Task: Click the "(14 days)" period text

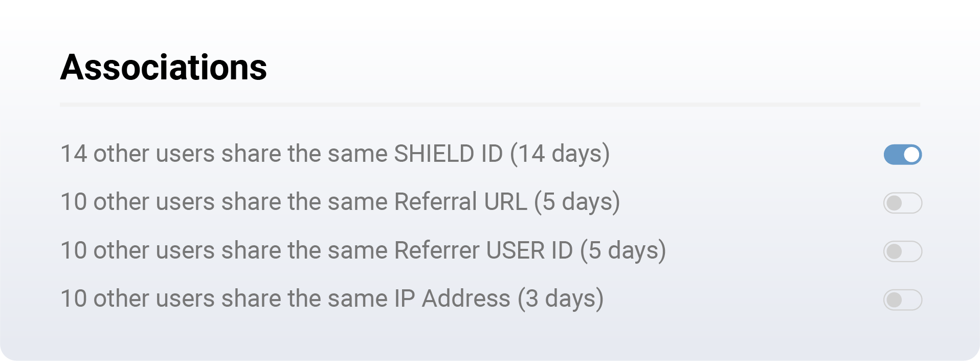Action: pyautogui.click(x=560, y=154)
